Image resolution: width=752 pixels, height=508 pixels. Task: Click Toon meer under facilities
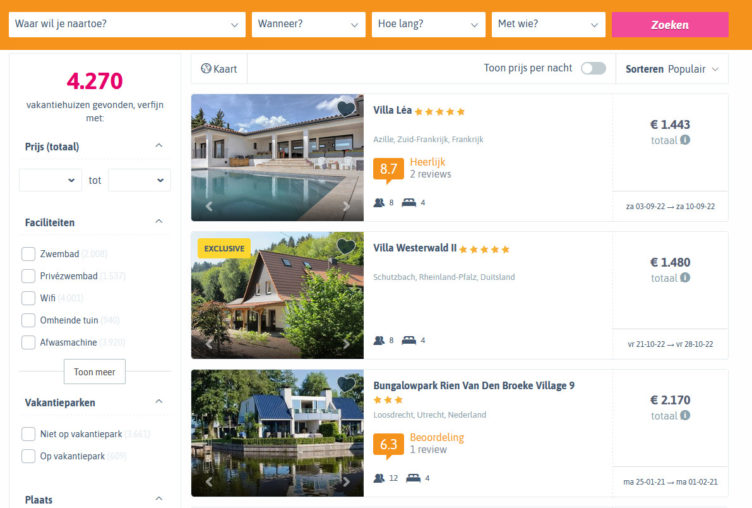94,372
